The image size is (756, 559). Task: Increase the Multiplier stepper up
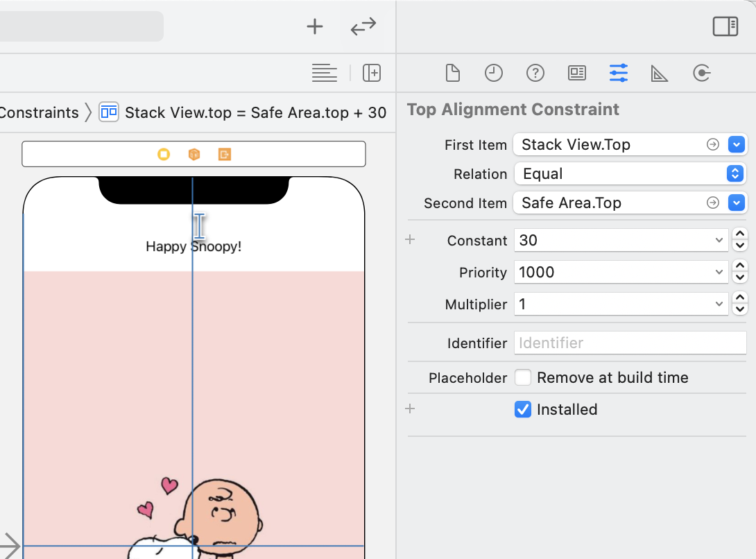pos(740,298)
